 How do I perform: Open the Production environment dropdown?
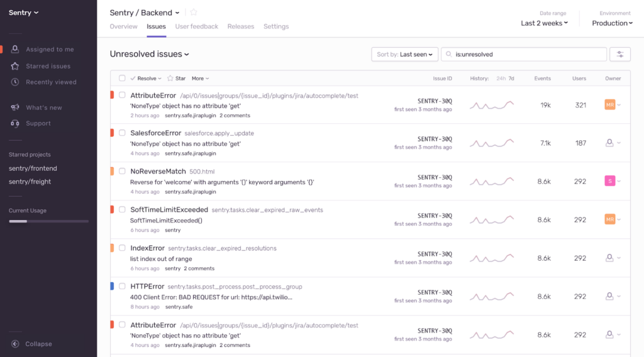(613, 23)
